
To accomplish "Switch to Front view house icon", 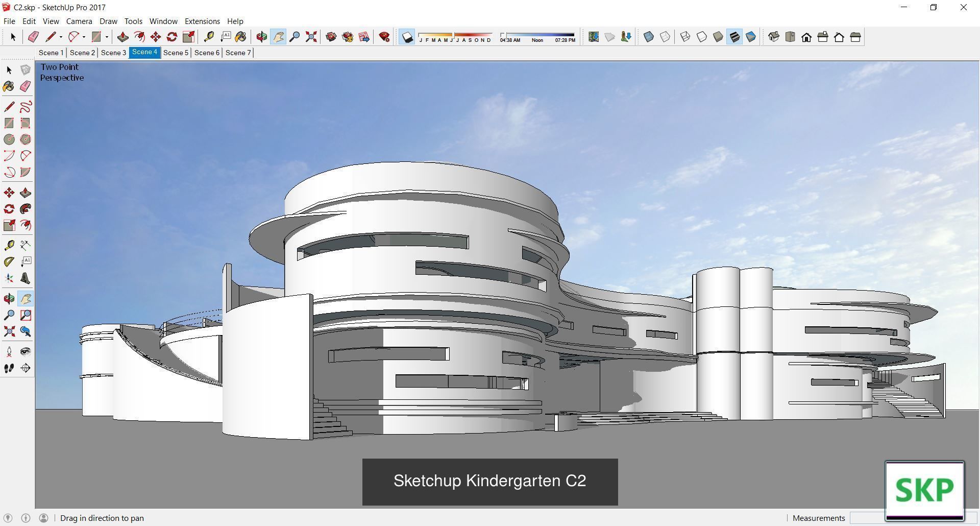I will [x=806, y=37].
